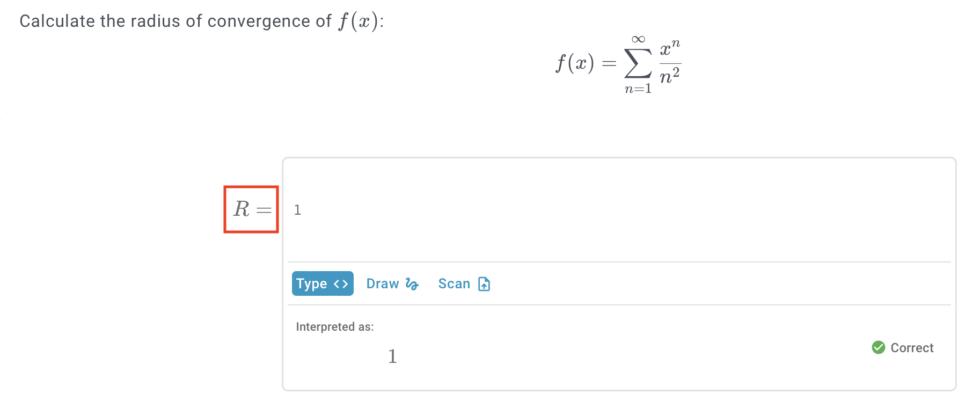Click the R = label
The width and height of the screenshot is (980, 408).
coord(251,209)
